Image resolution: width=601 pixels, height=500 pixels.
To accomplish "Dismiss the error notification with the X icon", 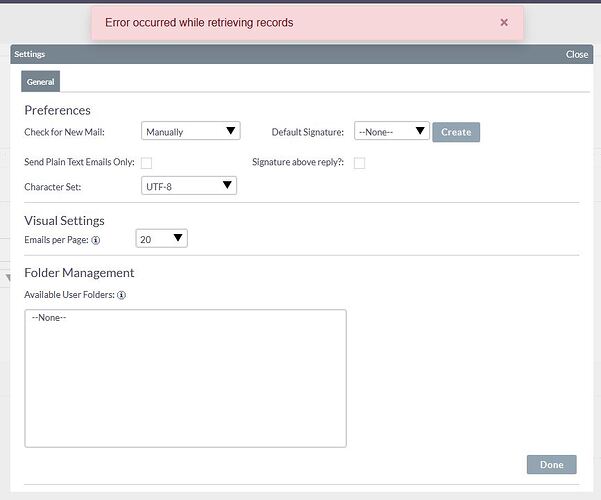I will 504,23.
